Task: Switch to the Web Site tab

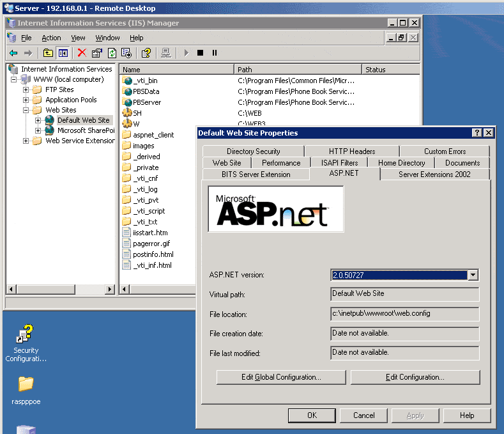Action: click(x=227, y=163)
